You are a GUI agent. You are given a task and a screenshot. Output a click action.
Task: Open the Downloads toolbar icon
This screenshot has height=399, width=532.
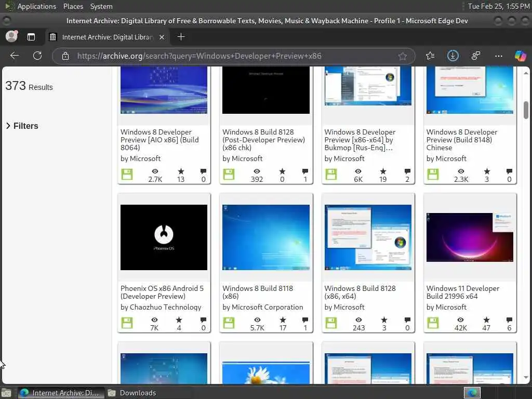[453, 56]
